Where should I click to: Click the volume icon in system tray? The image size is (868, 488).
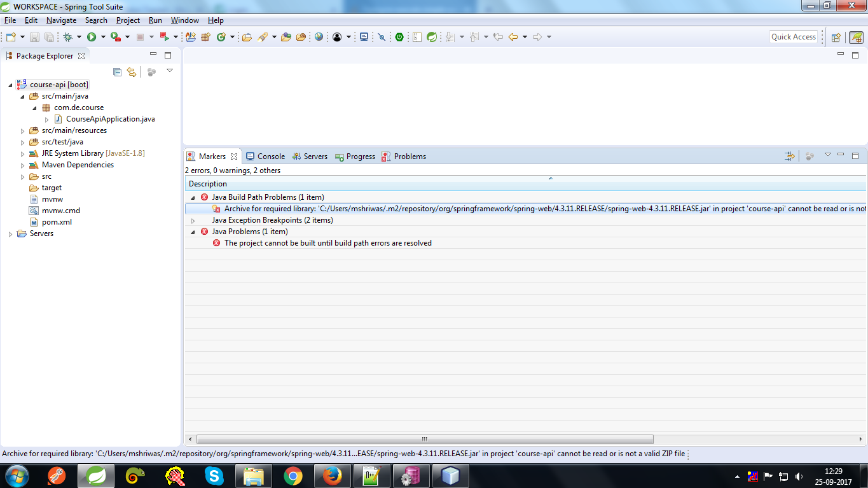coord(798,476)
